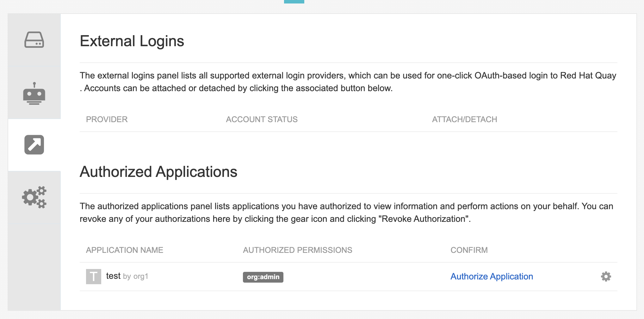644x319 pixels.
Task: Click the CONFIRM column header
Action: click(469, 250)
